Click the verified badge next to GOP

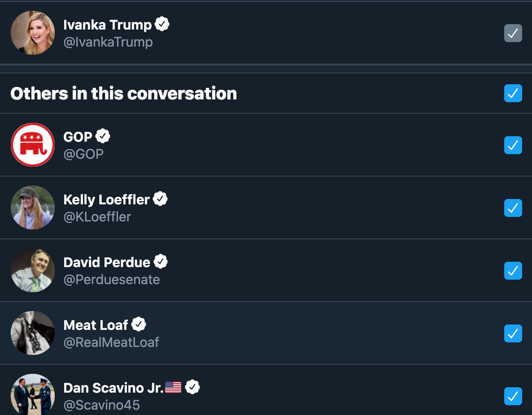(x=103, y=136)
